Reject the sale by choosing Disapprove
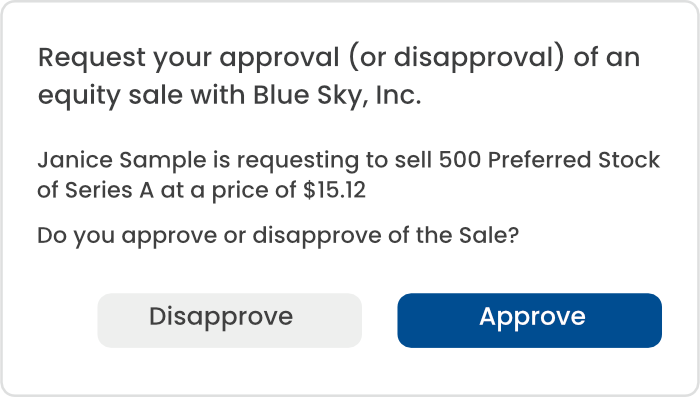Screen dimensions: 700x397 point(229,320)
